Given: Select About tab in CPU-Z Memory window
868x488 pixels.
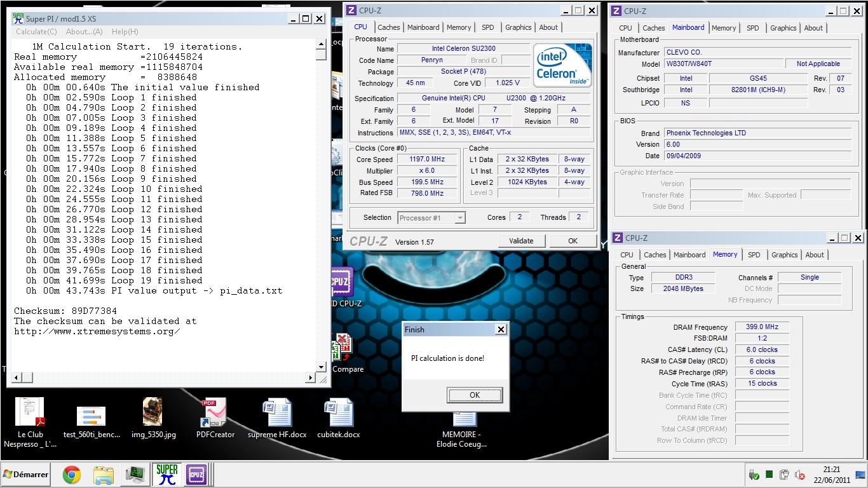Looking at the screenshot, I should pos(815,255).
